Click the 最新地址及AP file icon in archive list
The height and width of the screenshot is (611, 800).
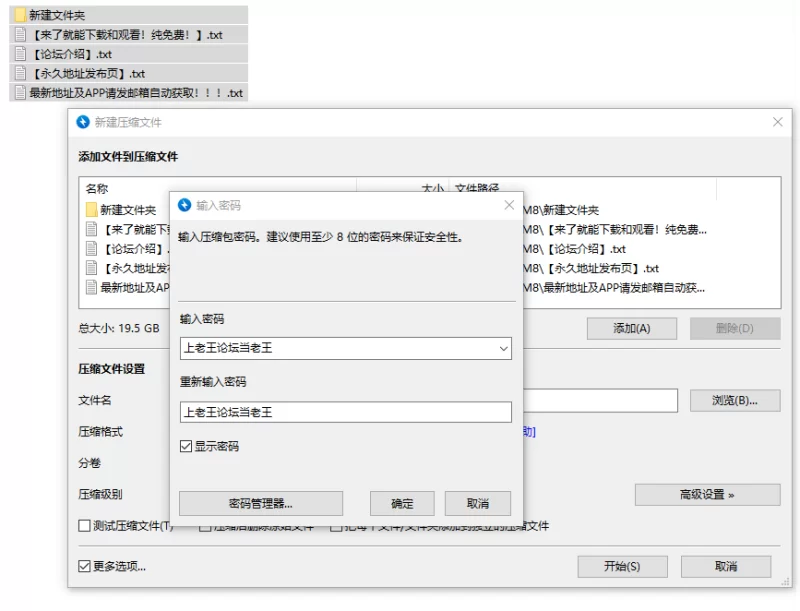[91, 287]
